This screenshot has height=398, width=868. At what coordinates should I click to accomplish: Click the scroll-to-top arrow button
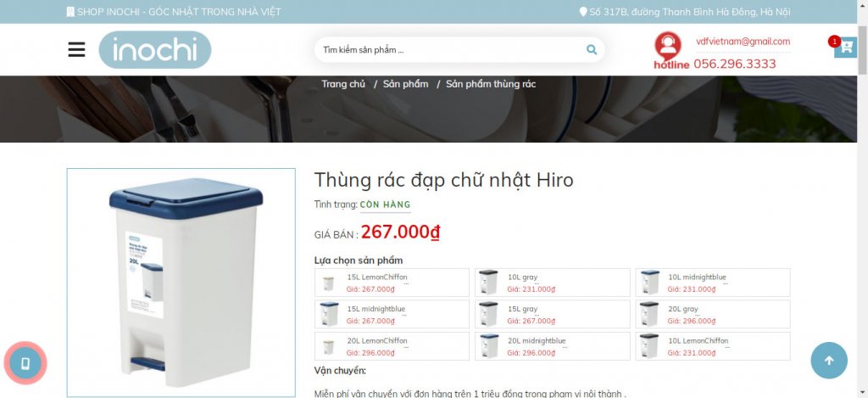pos(829,361)
